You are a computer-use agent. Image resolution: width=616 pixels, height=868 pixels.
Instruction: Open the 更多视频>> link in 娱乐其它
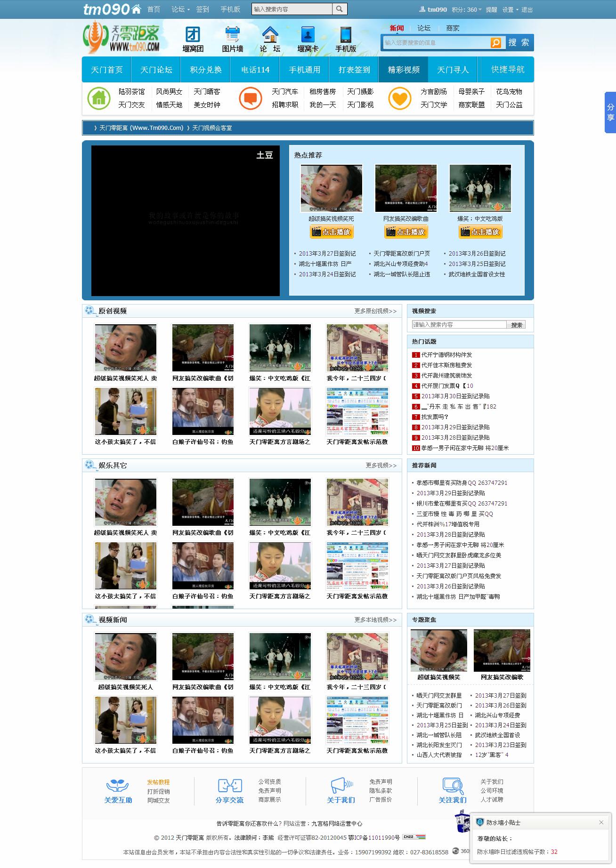[x=381, y=466]
